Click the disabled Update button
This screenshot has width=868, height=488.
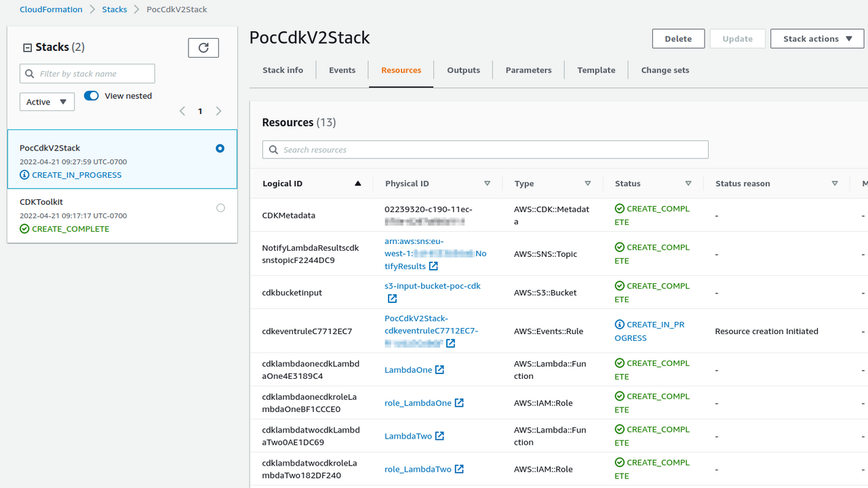tap(738, 39)
